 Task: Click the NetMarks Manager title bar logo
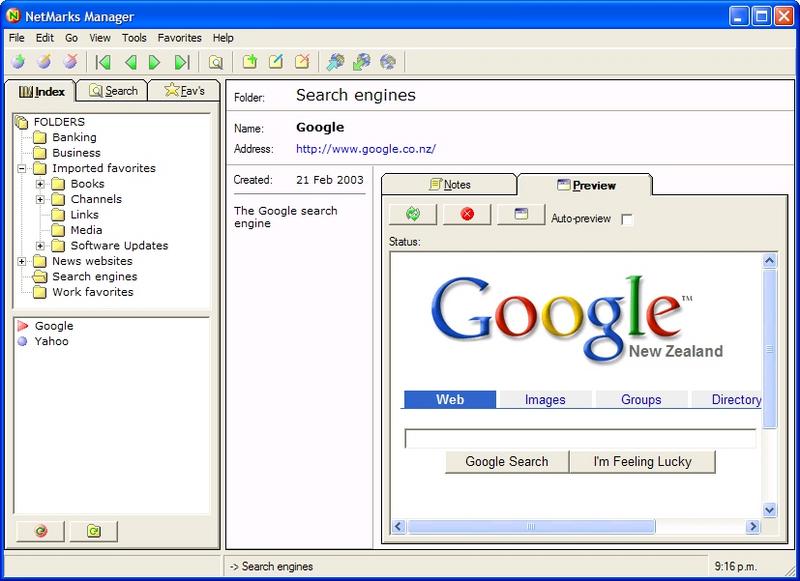point(13,16)
